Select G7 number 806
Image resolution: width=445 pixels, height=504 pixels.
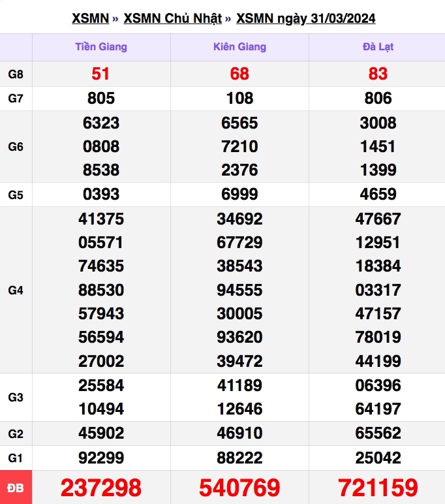point(378,98)
